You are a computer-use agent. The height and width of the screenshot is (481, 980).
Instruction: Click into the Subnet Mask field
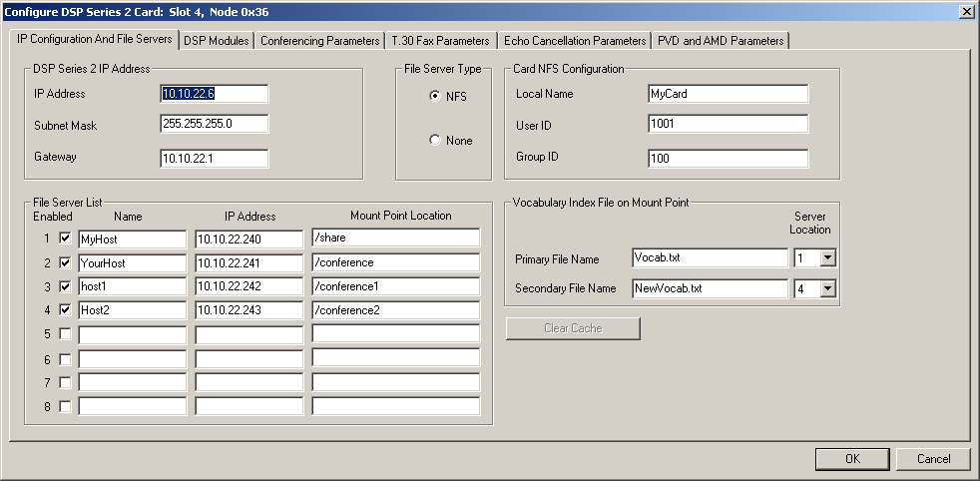coord(214,125)
